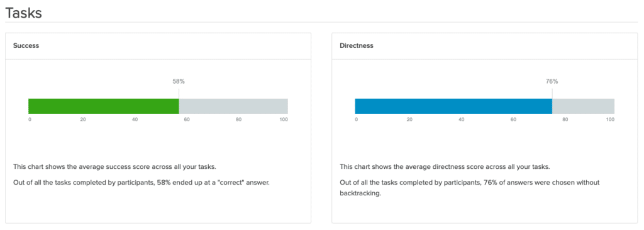Click the Directness panel header

(485, 46)
